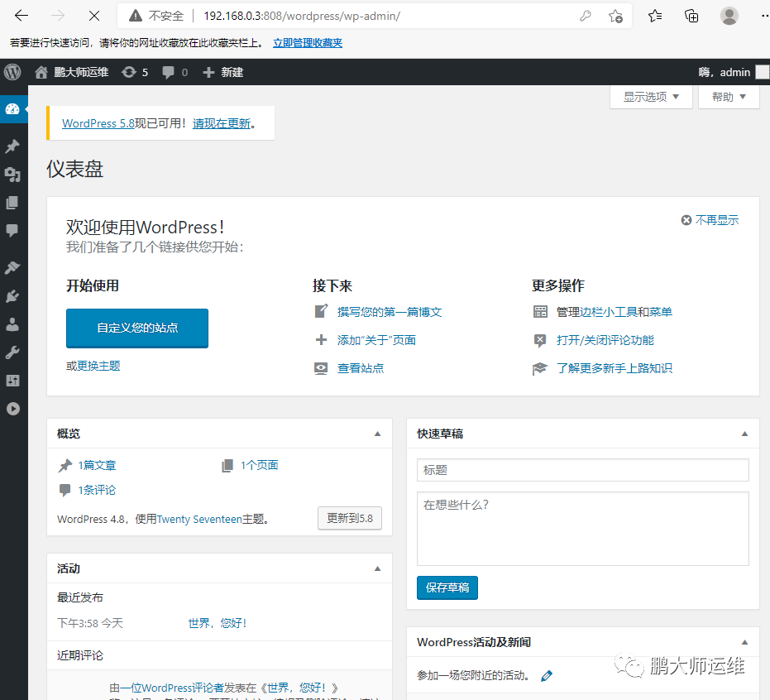
Task: Click the home icon for 鹏大师运维 site
Action: point(41,73)
